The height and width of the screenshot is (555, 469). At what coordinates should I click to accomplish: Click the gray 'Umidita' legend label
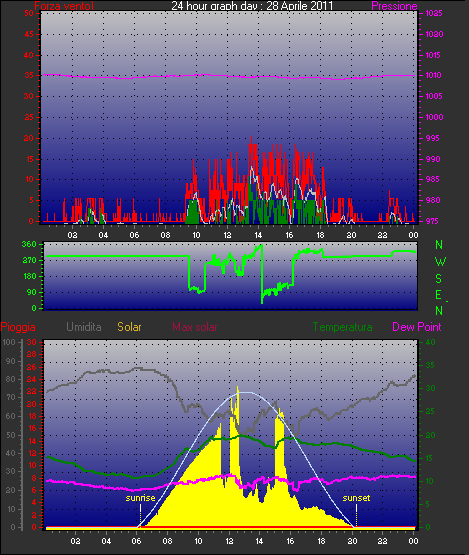[x=84, y=327]
